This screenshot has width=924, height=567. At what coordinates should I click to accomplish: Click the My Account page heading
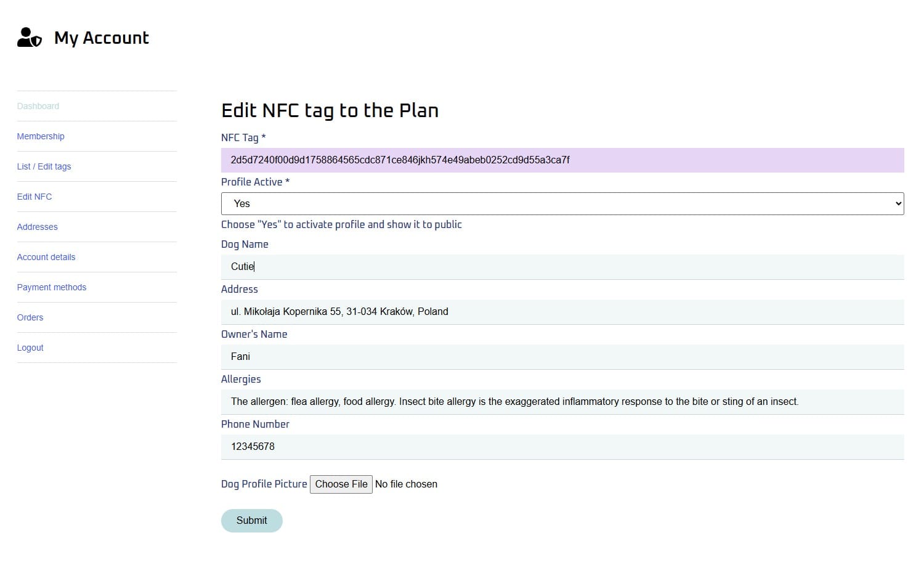pos(102,38)
